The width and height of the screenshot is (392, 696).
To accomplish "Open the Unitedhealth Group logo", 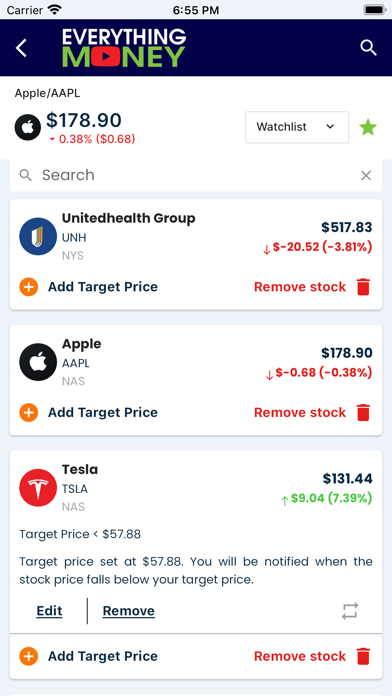I will (x=38, y=237).
